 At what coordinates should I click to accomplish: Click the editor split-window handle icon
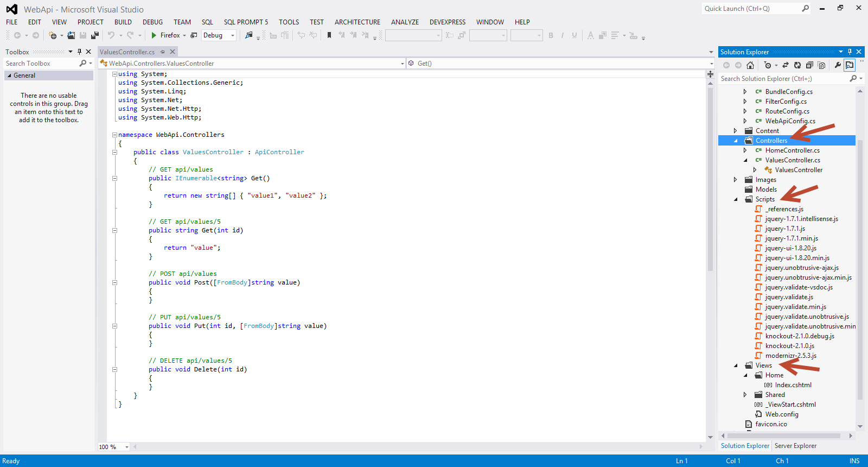pos(710,74)
